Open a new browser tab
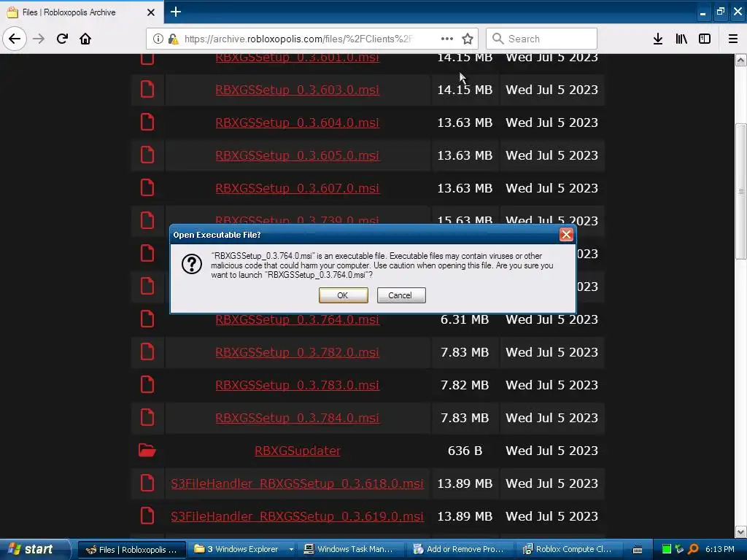 [176, 12]
